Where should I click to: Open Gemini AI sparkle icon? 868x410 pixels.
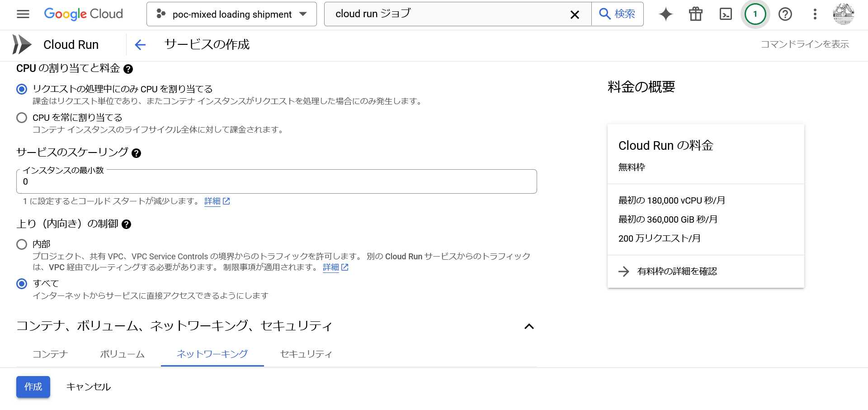coord(665,14)
